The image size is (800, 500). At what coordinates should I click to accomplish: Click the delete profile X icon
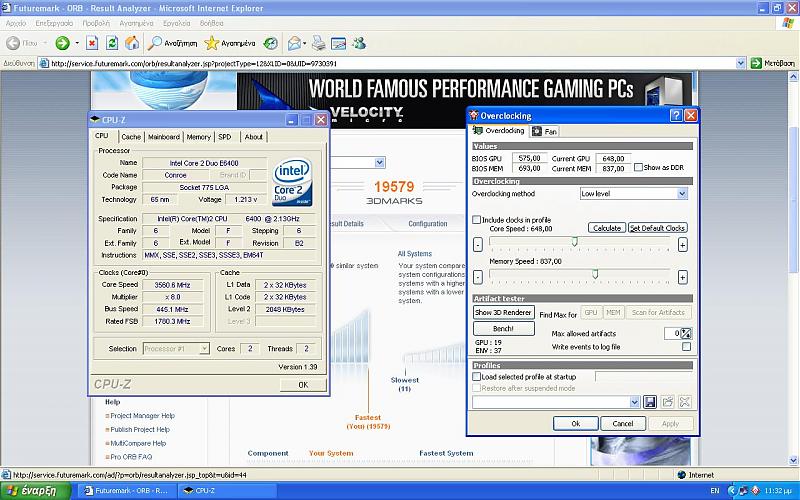pyautogui.click(x=685, y=402)
